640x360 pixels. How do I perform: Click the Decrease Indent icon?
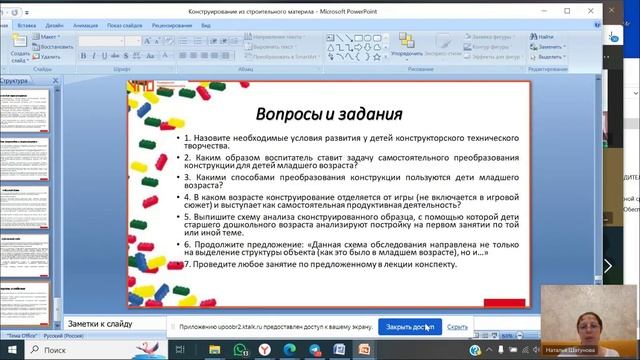(213, 41)
